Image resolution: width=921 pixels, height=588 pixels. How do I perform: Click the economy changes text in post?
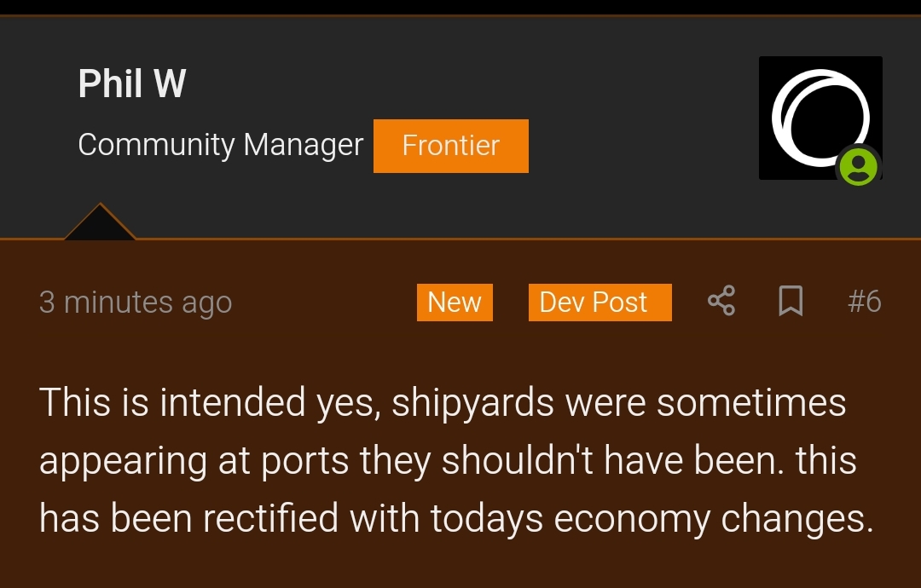[715, 519]
